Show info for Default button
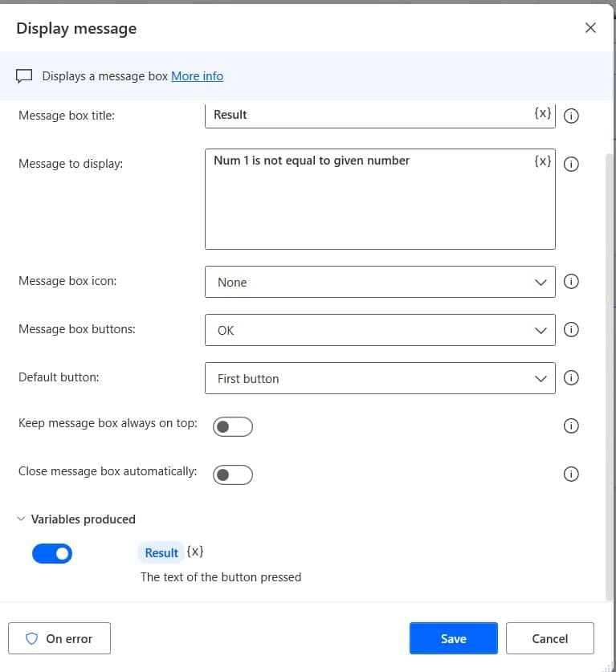 point(571,377)
